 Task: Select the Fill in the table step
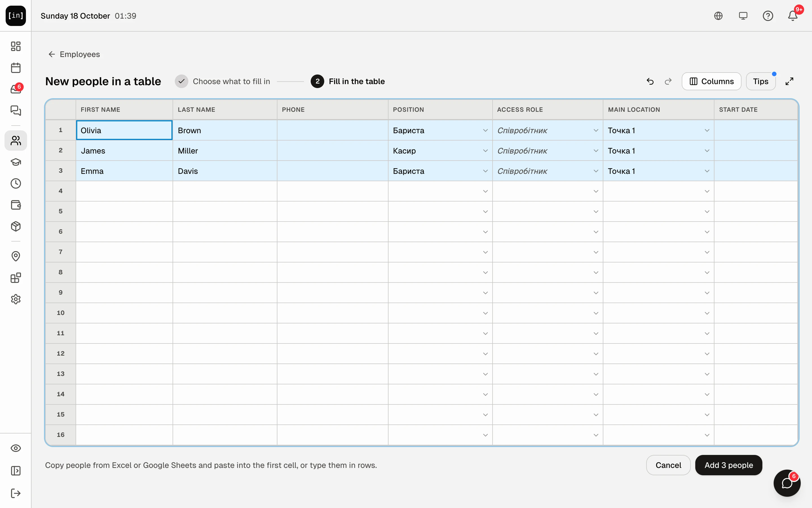[x=348, y=81]
